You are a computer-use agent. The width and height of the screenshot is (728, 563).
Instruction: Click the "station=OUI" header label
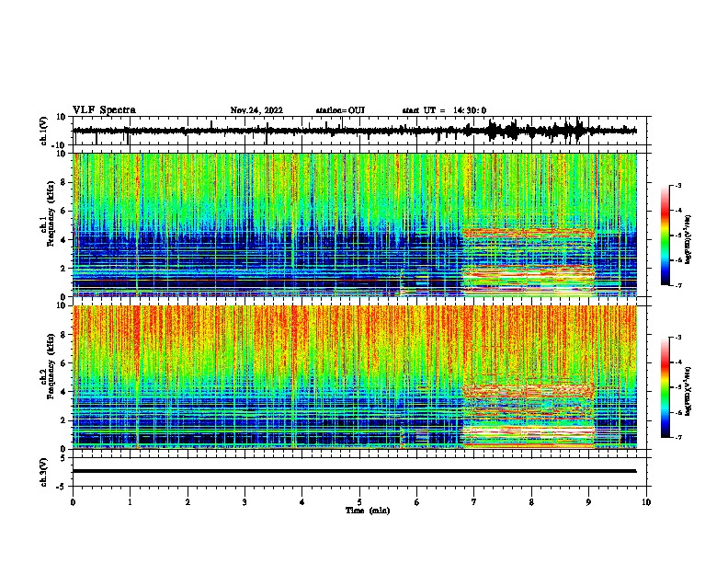tap(340, 110)
